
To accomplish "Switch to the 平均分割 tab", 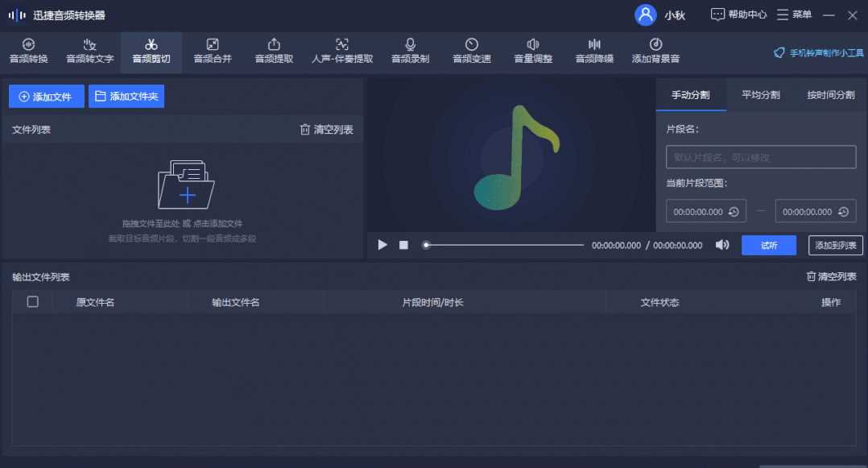I will (x=761, y=95).
